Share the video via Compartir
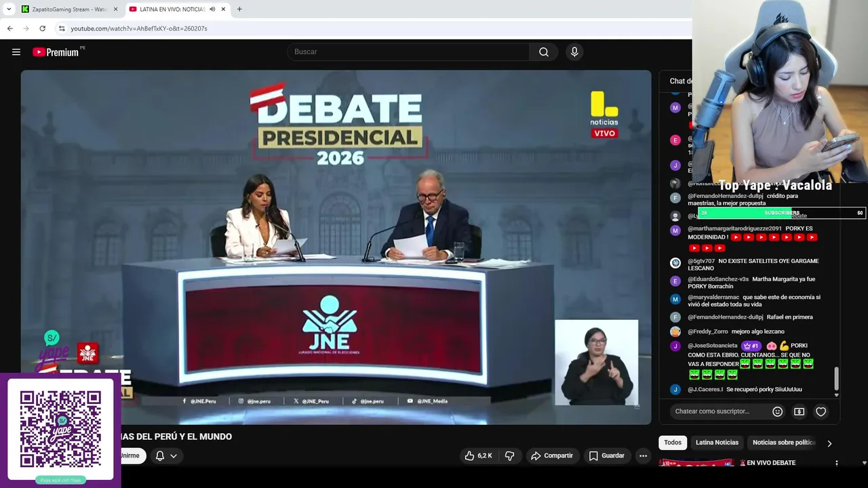868x488 pixels. pos(552,455)
